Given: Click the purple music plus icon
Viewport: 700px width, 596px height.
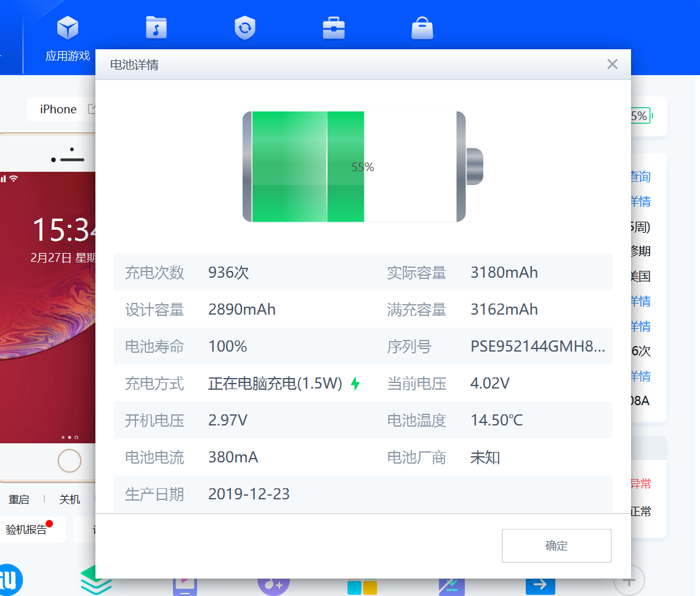Looking at the screenshot, I should tap(273, 583).
